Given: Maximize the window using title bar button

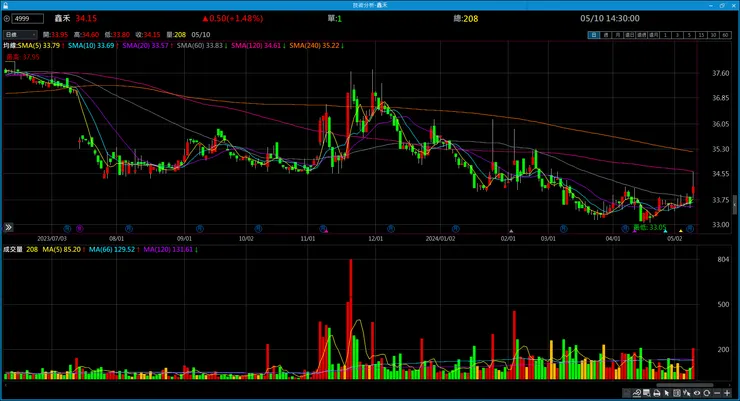Looking at the screenshot, I should point(722,5).
